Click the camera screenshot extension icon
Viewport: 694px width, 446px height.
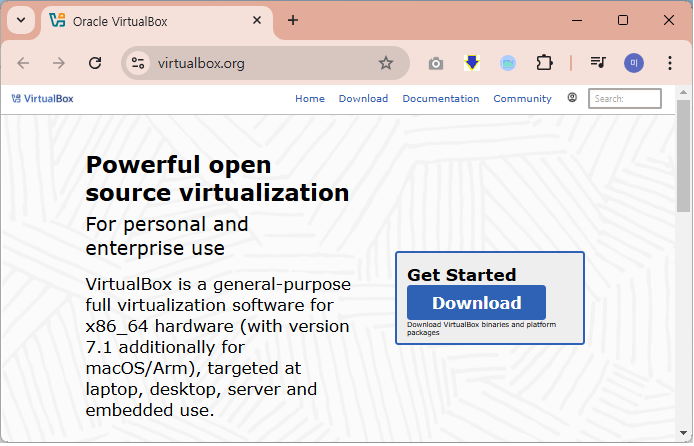coord(436,64)
